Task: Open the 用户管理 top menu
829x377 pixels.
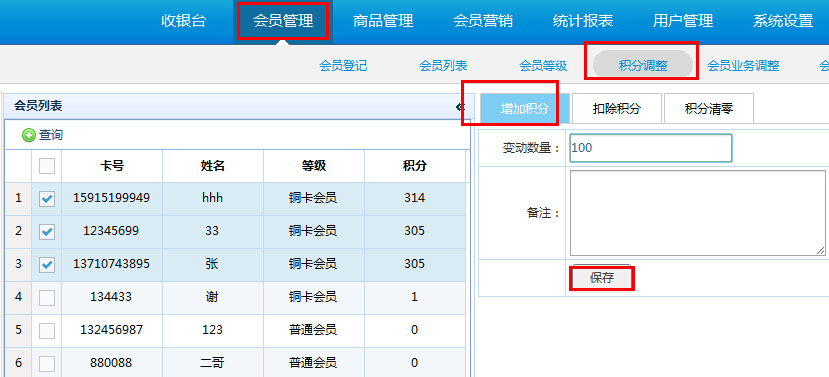Action: [x=683, y=21]
